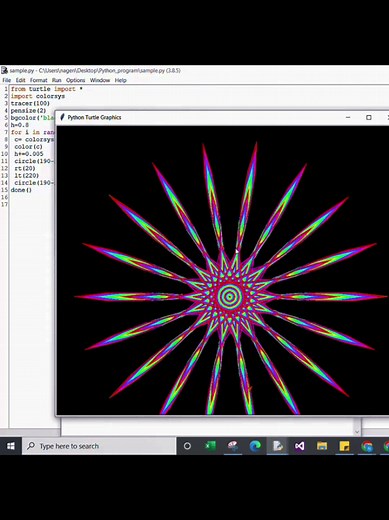Screen dimensions: 389x520
Task: Open Sticky Notes from the taskbar
Action: click(x=344, y=446)
